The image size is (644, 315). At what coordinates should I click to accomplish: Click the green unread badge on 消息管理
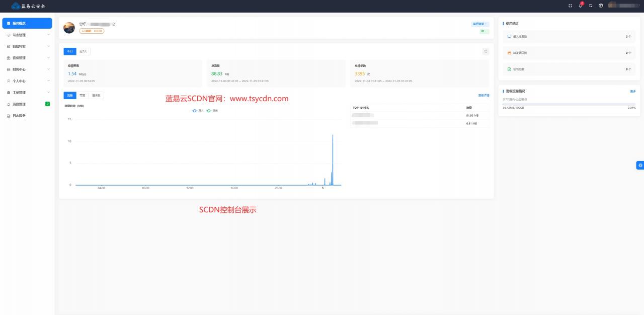click(48, 104)
